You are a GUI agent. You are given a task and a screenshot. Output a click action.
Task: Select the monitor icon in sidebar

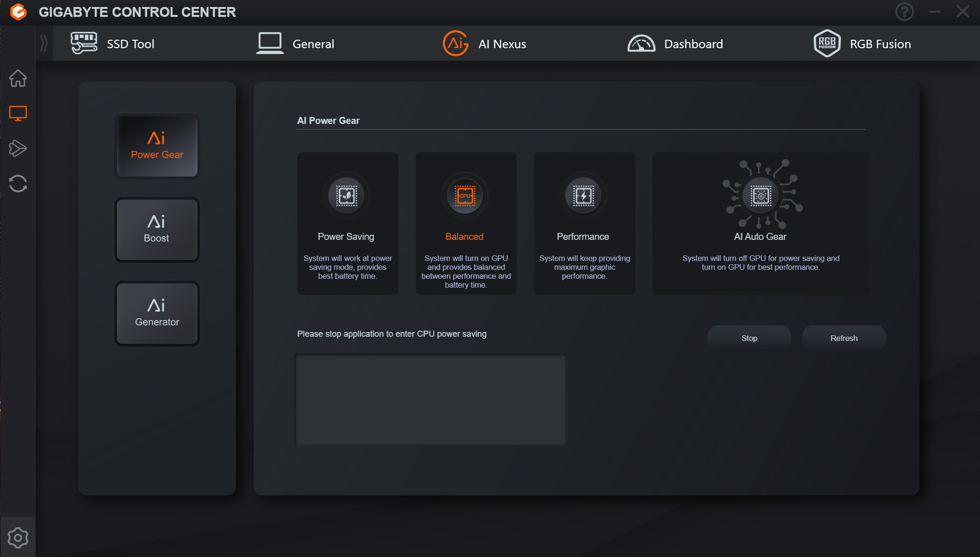[x=18, y=113]
